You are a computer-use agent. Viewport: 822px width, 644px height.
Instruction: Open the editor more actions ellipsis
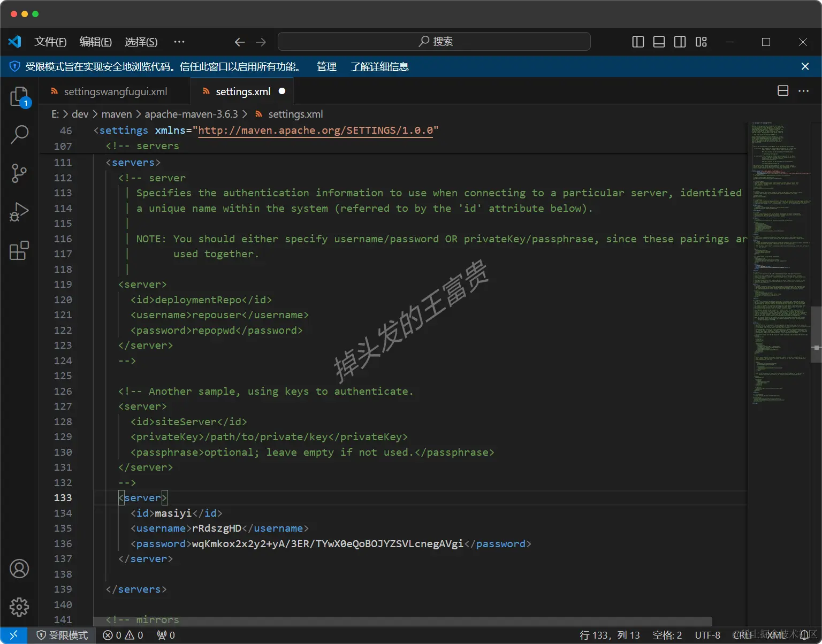[804, 91]
